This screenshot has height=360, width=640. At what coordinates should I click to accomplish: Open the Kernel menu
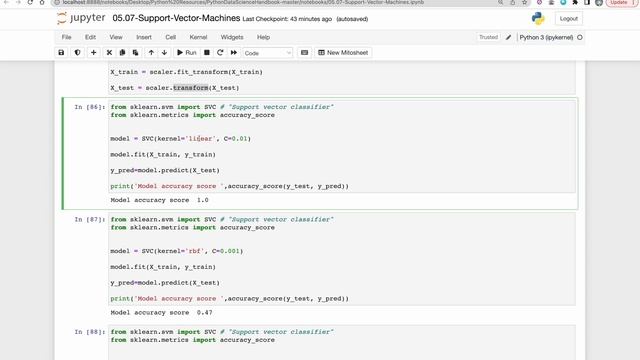click(x=198, y=37)
